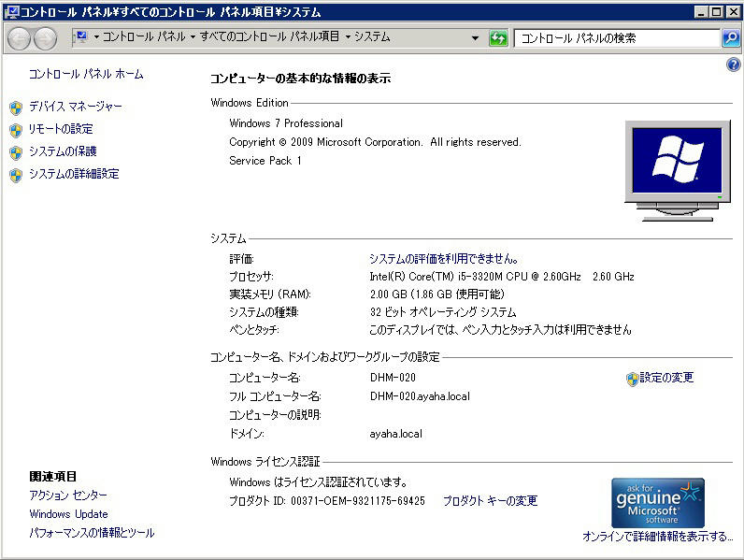Screen dimensions: 744x560
Task: Click shield icon beside デバイス マネージャー
Action: [x=16, y=108]
